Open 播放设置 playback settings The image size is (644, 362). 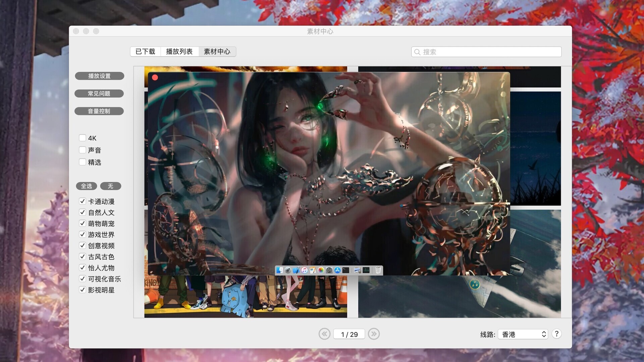[99, 76]
